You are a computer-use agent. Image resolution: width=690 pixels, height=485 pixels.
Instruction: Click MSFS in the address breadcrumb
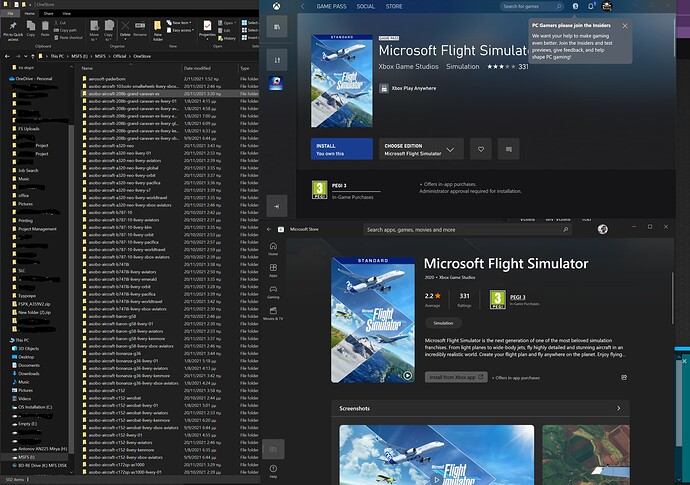(100, 56)
